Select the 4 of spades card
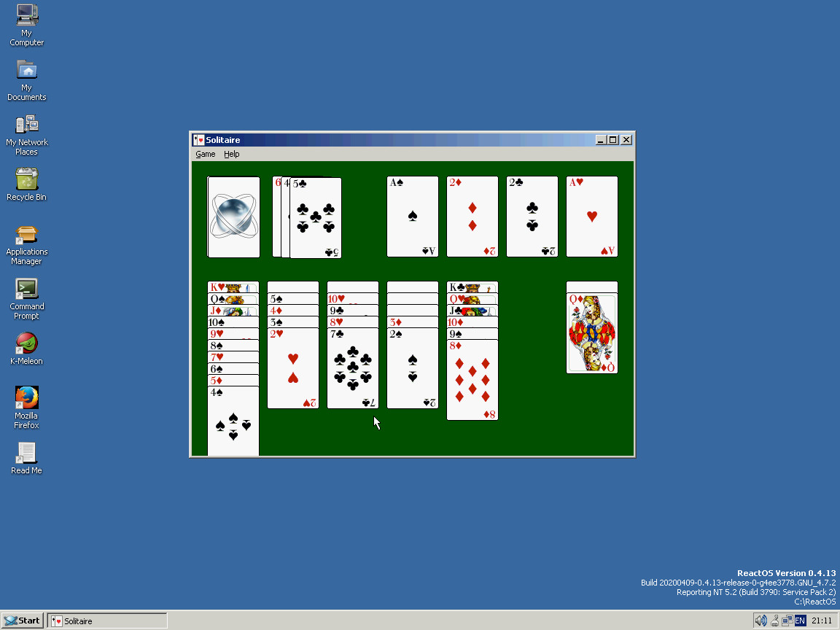This screenshot has height=630, width=840. tap(233, 423)
